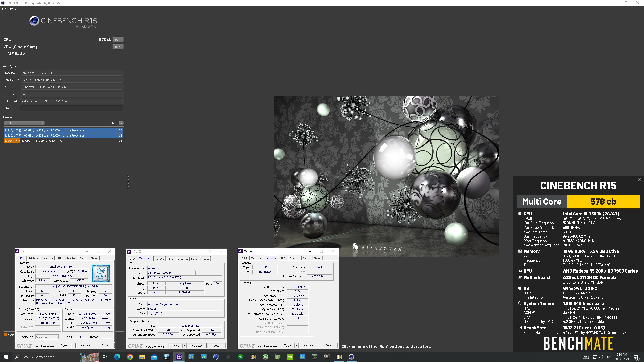
Task: Open Memory tab in the CPU-Z Mainboard-tab window
Action: [159, 259]
